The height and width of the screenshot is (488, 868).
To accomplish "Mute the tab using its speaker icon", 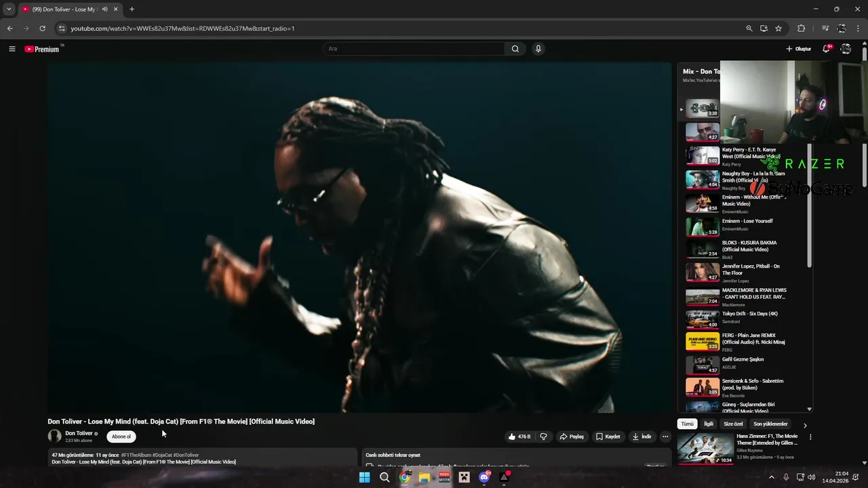I will point(104,9).
